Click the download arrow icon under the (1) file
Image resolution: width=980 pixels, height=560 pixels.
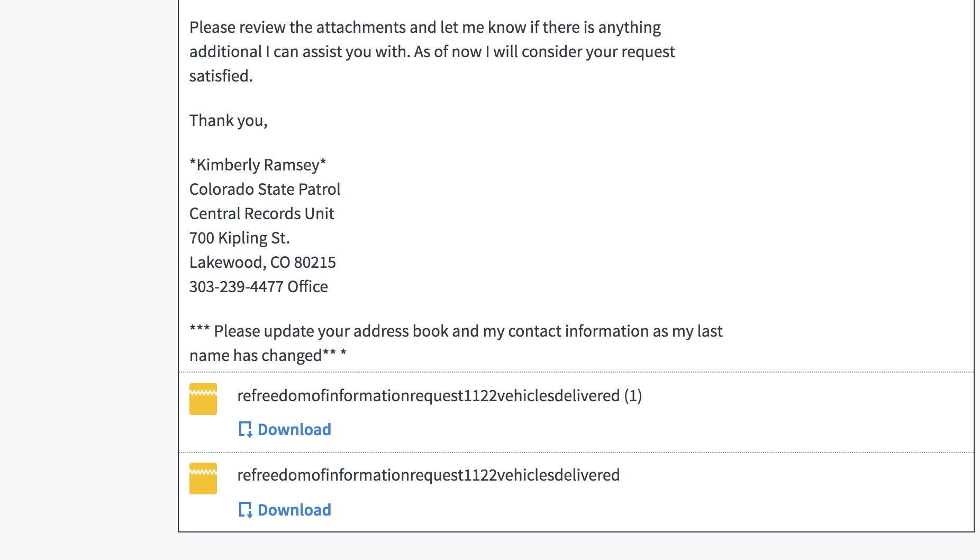point(246,429)
